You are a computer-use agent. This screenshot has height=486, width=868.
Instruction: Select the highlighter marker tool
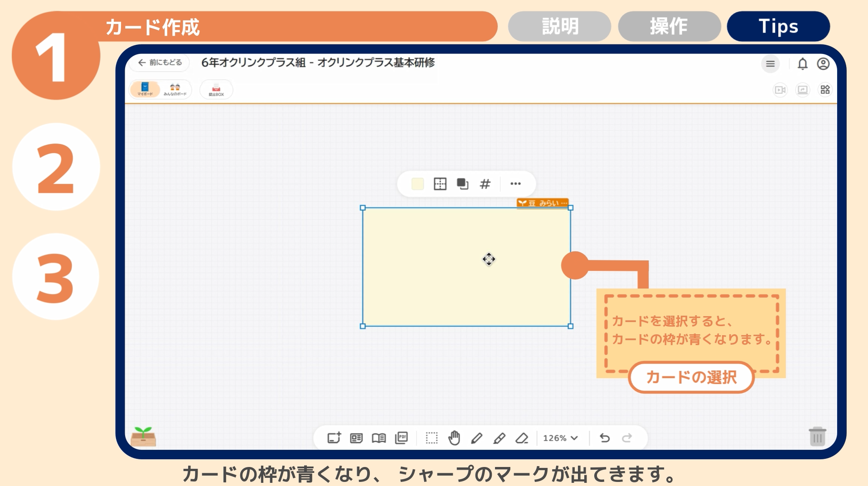tap(499, 438)
